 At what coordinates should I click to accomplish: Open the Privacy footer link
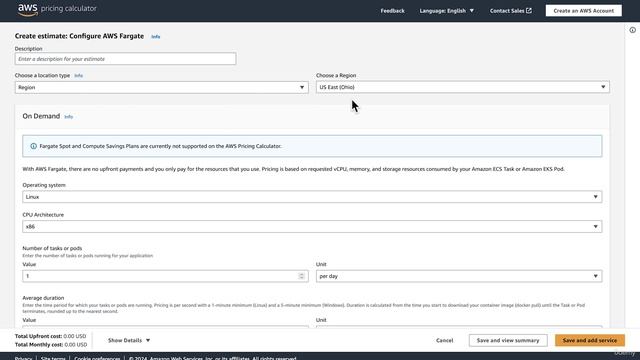23,358
